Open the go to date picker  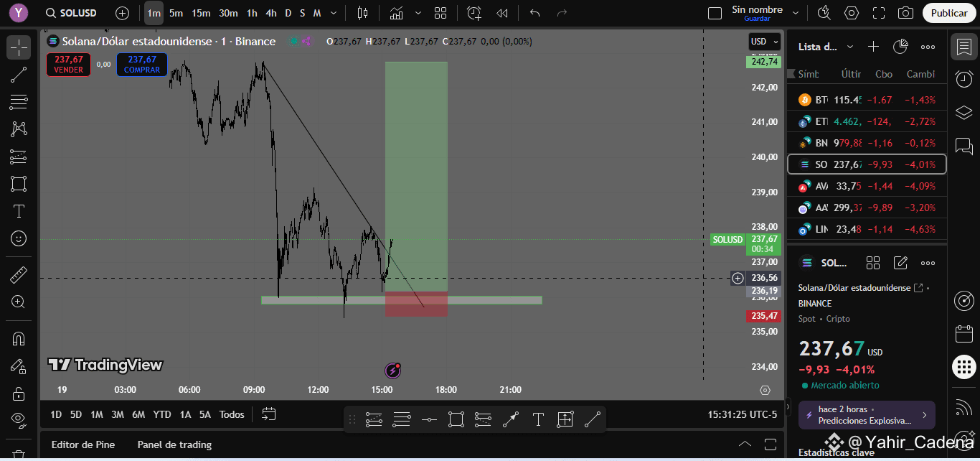pos(269,414)
